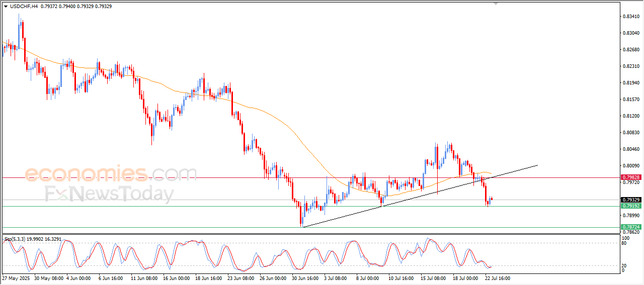This screenshot has height=285, width=644.
Task: Click the 0.80090 price axis label
Action: point(631,166)
